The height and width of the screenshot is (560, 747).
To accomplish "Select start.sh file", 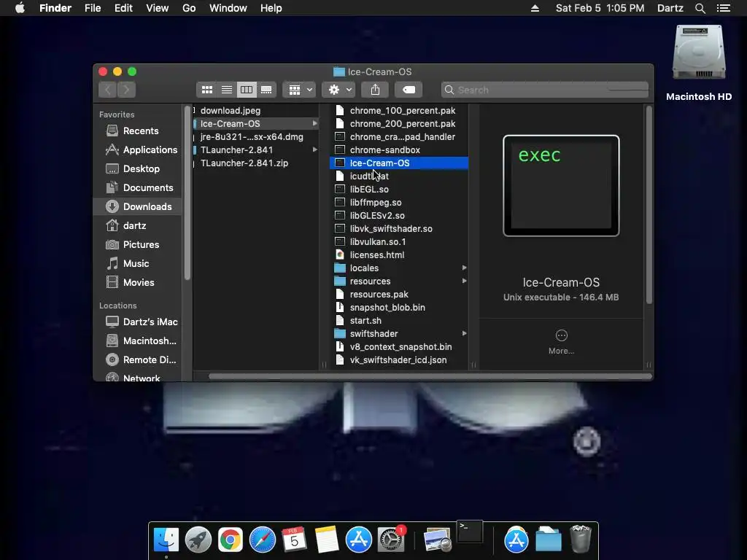I will point(399,321).
